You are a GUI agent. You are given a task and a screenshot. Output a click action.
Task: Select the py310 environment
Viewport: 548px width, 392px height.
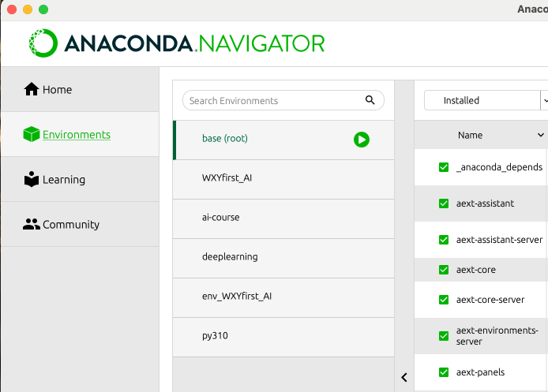pyautogui.click(x=283, y=338)
